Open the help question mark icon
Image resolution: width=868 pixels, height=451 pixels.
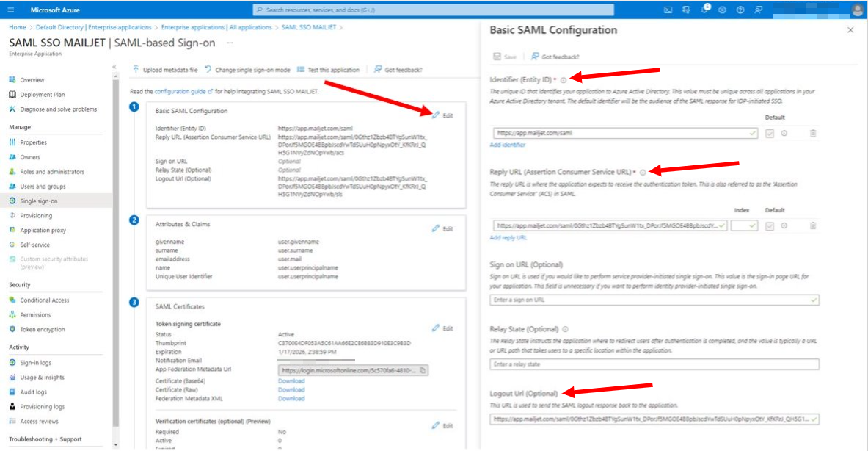point(740,10)
